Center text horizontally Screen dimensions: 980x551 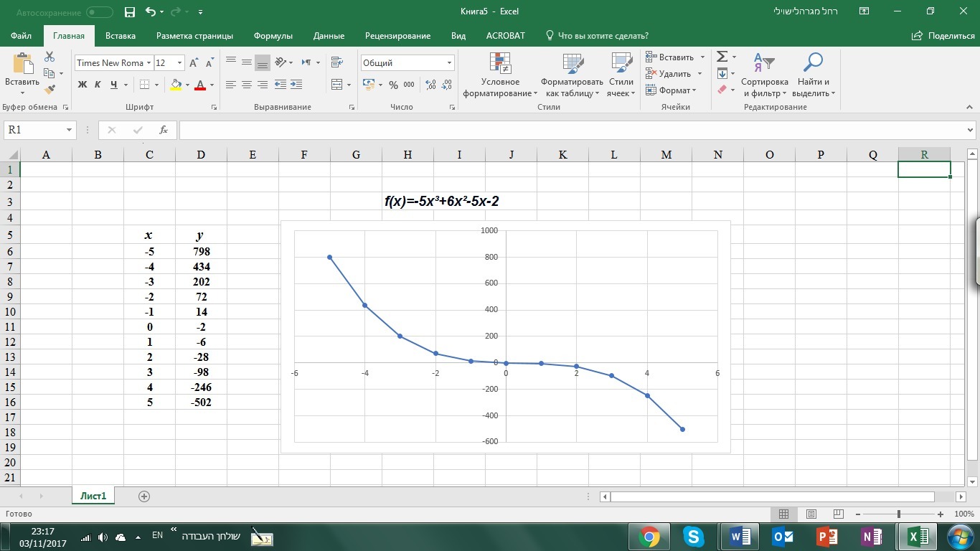246,85
